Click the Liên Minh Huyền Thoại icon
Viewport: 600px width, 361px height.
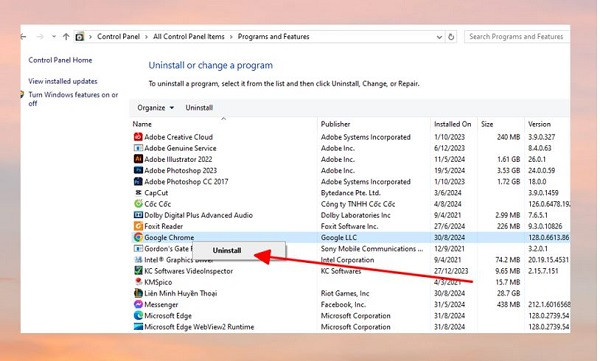point(138,293)
